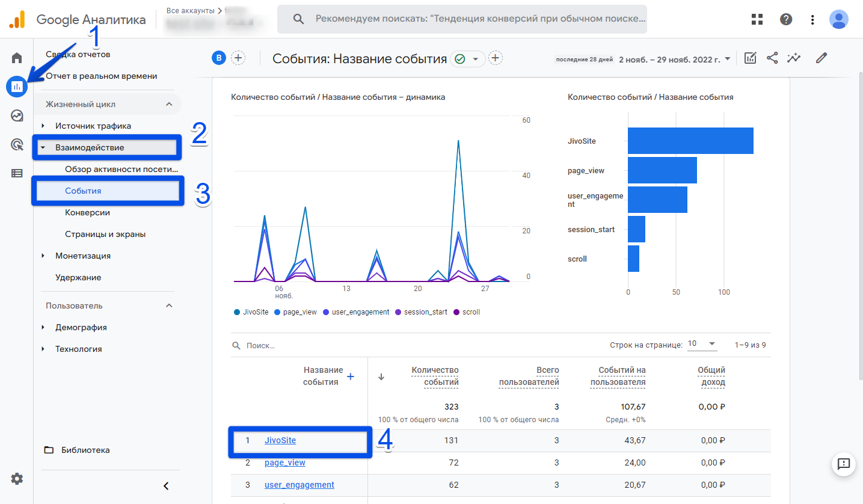Collapse the Жизненный цикл section
The image size is (863, 504).
169,104
